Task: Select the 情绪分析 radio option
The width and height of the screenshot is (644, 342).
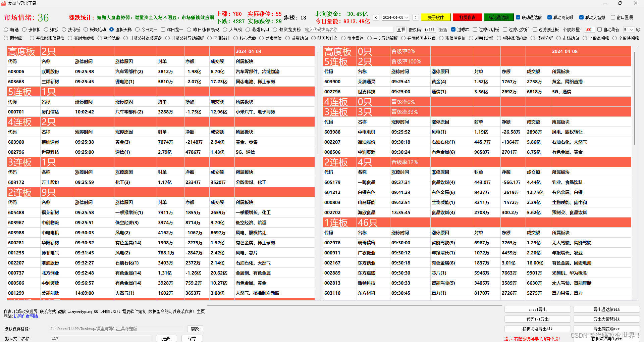Action: click(542, 38)
